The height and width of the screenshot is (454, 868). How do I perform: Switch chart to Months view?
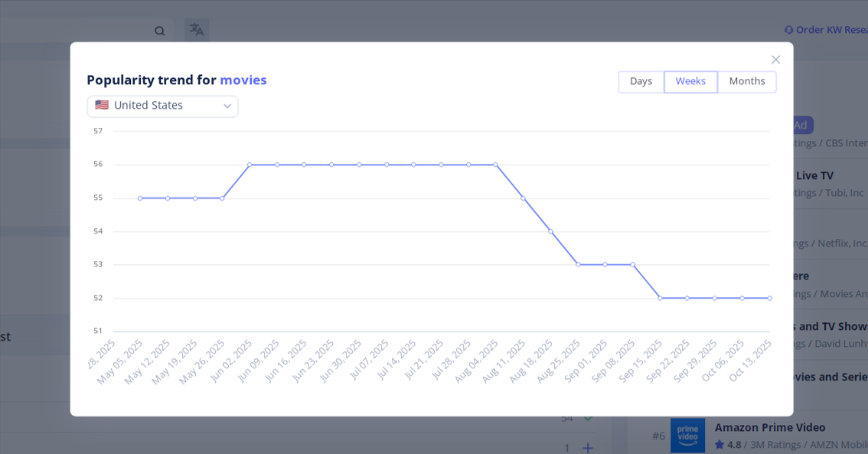pyautogui.click(x=746, y=82)
